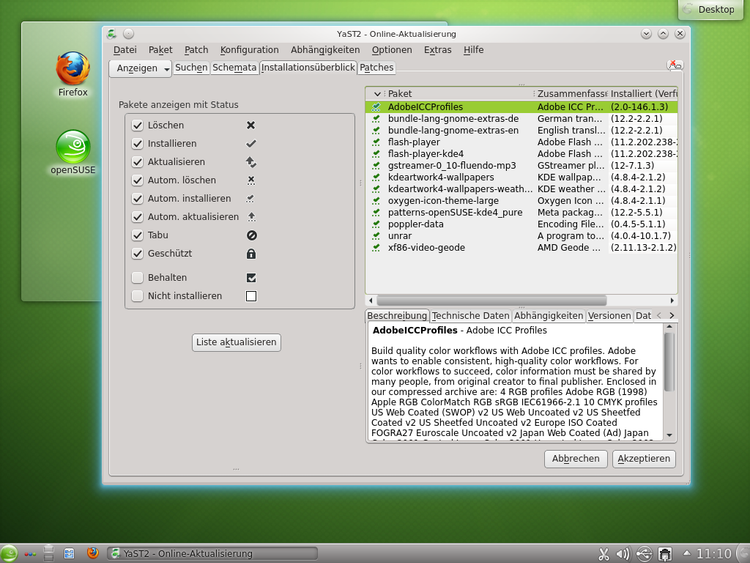This screenshot has height=563, width=750.
Task: Switch to the Technische Daten tab
Action: pos(470,315)
